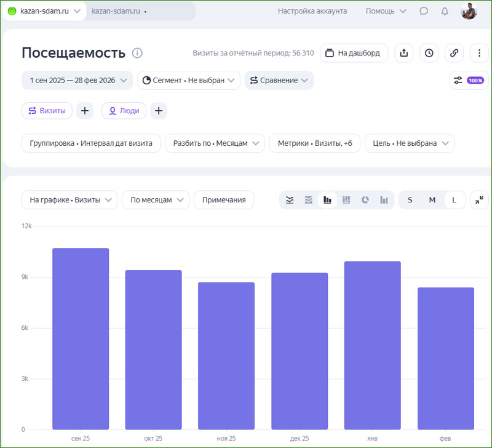Open the clock schedule icon

point(429,53)
